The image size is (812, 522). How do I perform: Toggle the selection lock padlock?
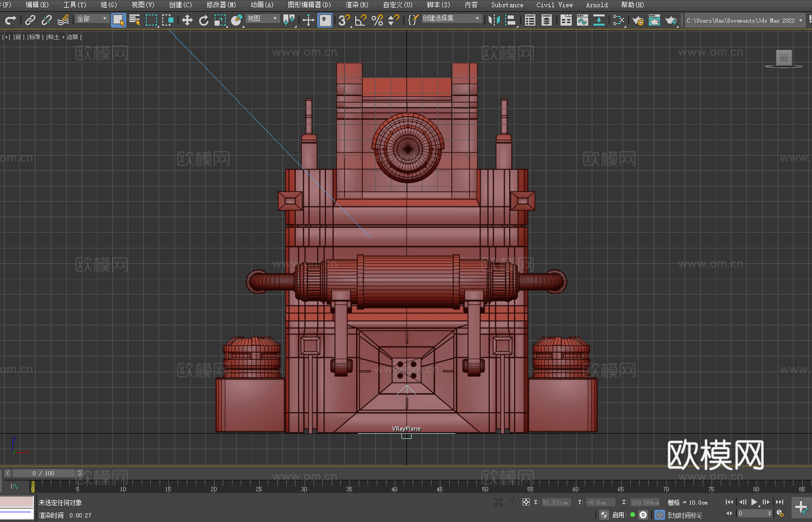point(512,502)
